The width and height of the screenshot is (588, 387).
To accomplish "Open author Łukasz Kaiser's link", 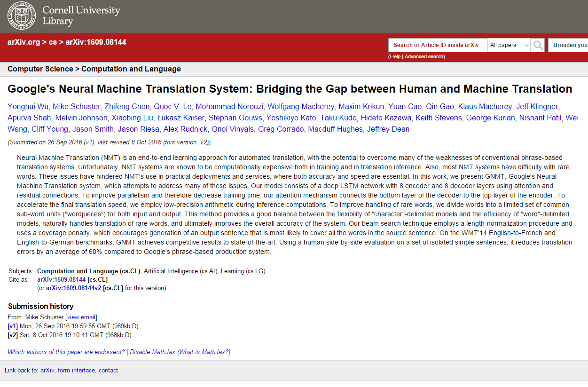I will click(181, 118).
